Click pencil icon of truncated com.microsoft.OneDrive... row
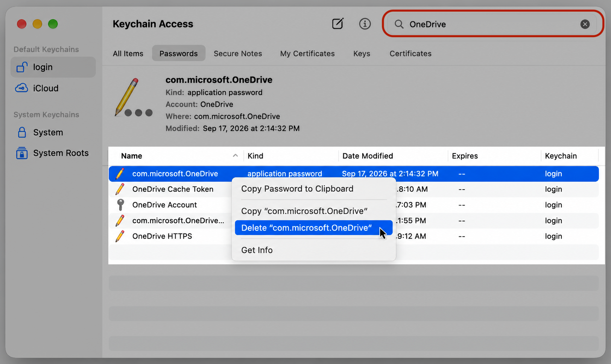Screen dimensions: 611x364 [x=120, y=221]
